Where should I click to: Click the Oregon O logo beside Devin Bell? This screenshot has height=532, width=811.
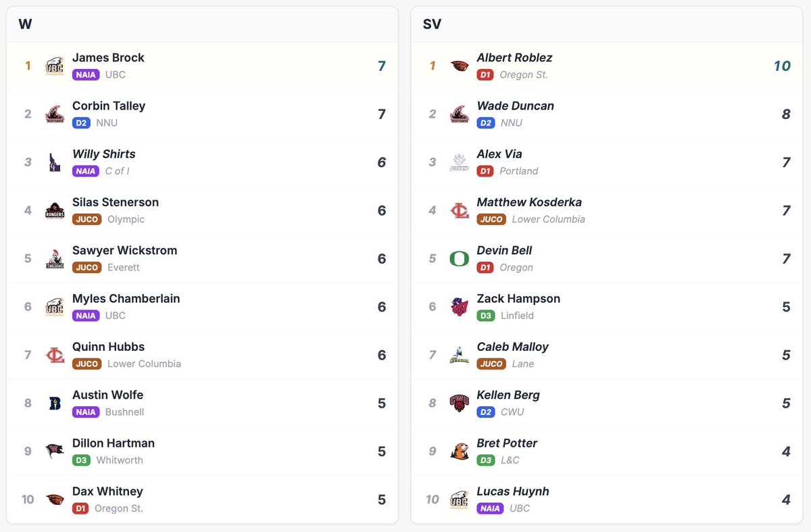(459, 259)
